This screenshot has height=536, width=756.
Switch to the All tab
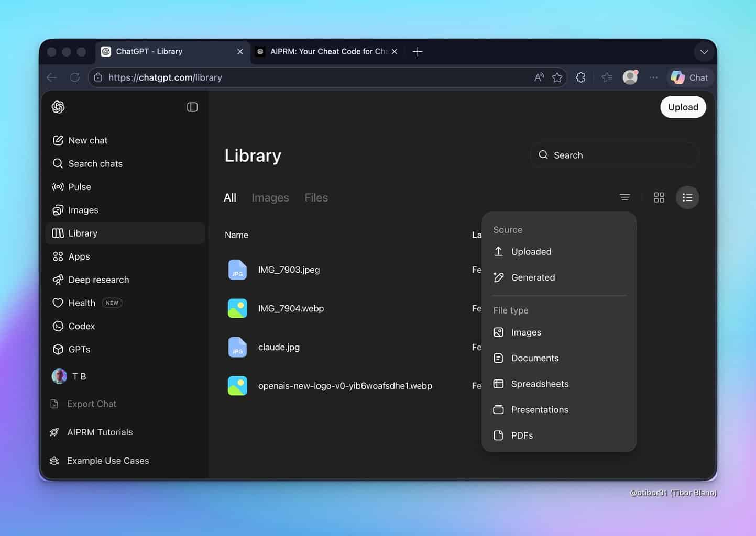coord(230,197)
